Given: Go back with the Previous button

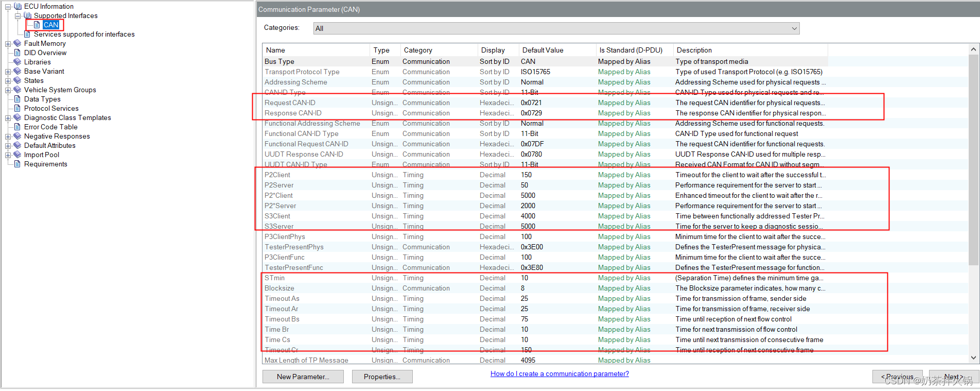Looking at the screenshot, I should click(897, 377).
